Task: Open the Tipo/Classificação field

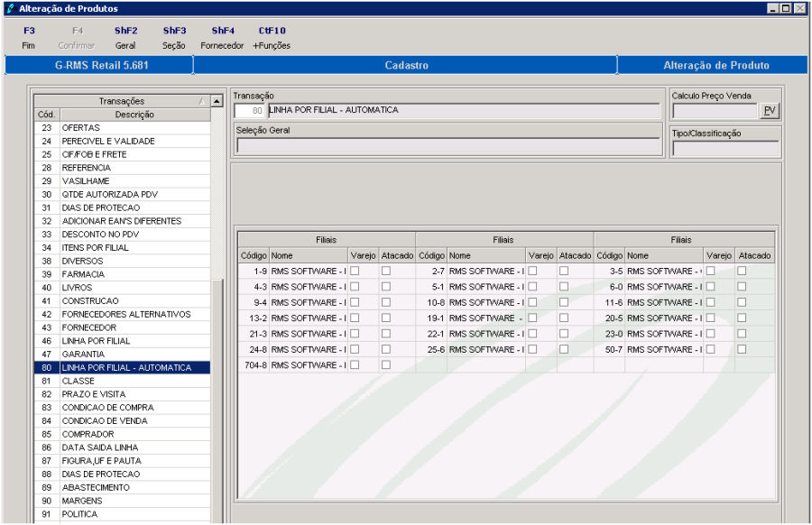Action: click(724, 148)
